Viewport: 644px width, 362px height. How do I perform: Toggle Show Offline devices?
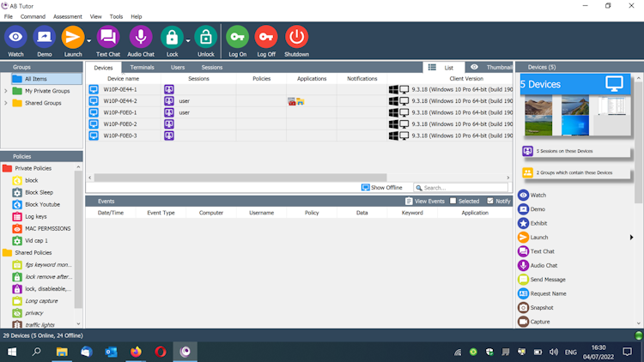[x=381, y=188]
